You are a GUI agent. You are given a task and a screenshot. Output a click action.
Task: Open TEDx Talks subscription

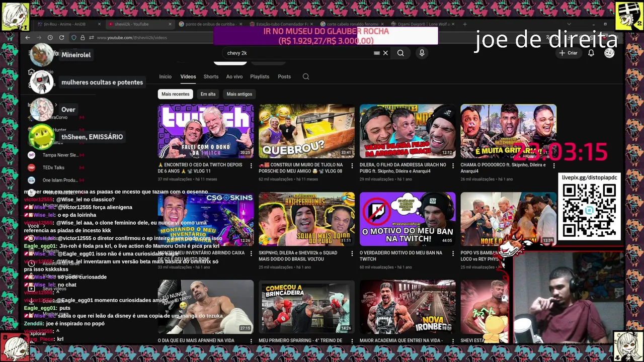click(54, 167)
